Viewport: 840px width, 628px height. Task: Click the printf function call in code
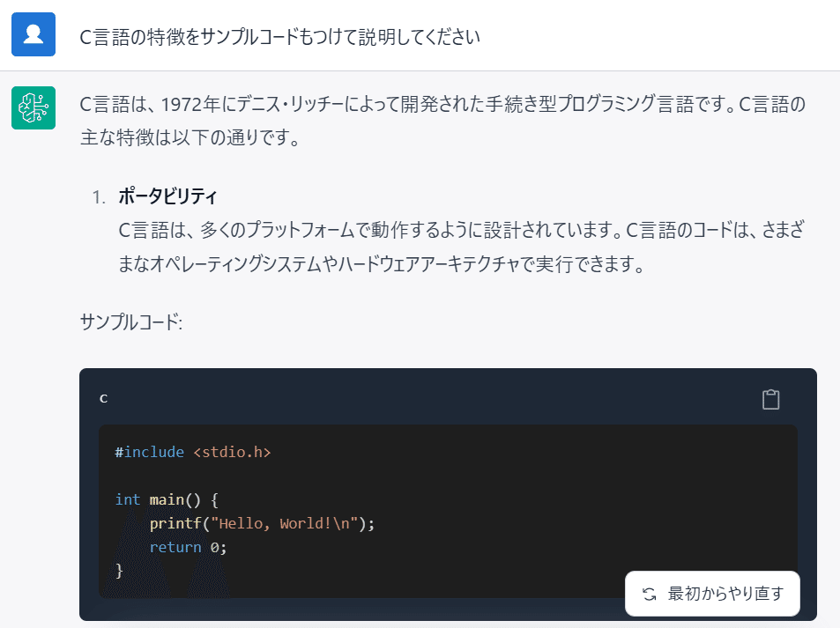tap(175, 523)
